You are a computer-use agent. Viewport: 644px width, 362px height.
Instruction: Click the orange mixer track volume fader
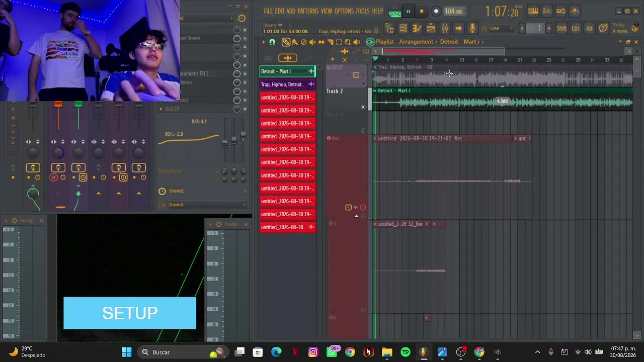(x=58, y=104)
